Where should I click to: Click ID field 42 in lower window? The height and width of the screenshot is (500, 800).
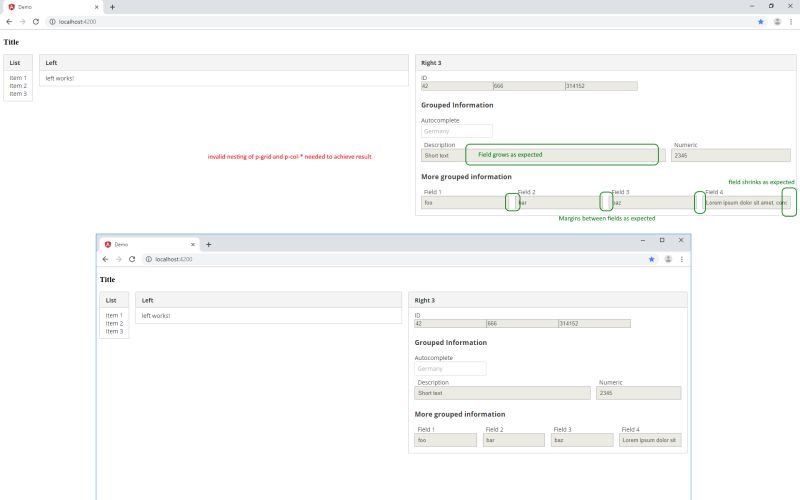pos(450,323)
